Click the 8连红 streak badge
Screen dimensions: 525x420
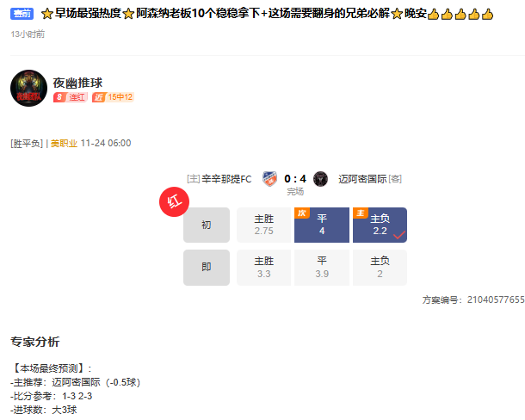(71, 97)
